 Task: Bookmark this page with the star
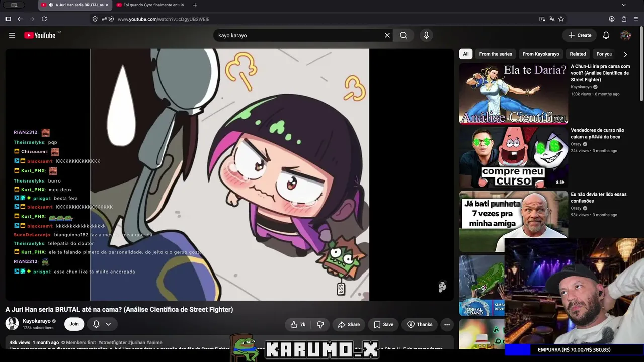tap(561, 19)
